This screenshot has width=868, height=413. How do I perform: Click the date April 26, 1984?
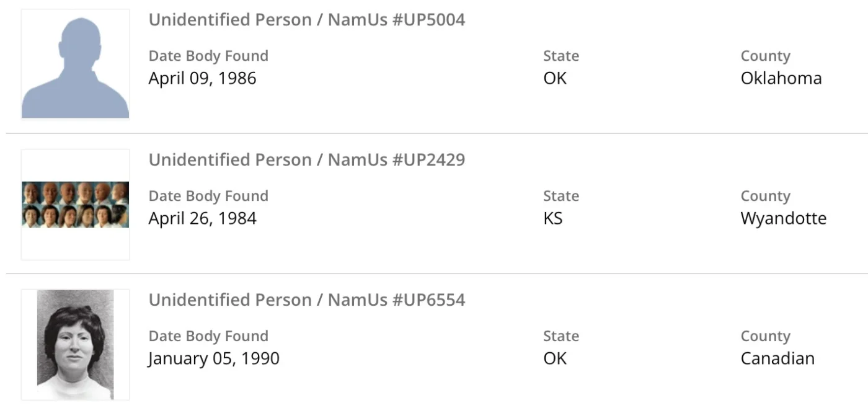tap(202, 218)
